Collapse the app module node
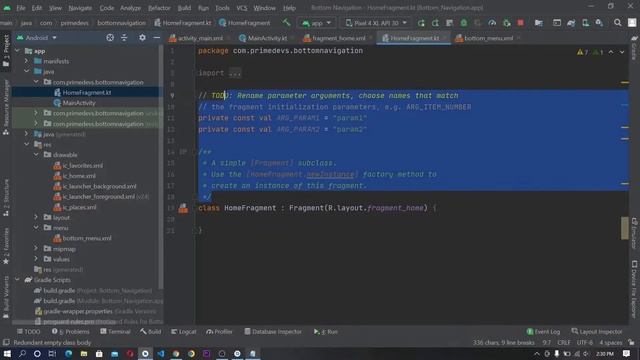The height and width of the screenshot is (360, 640). coord(17,51)
